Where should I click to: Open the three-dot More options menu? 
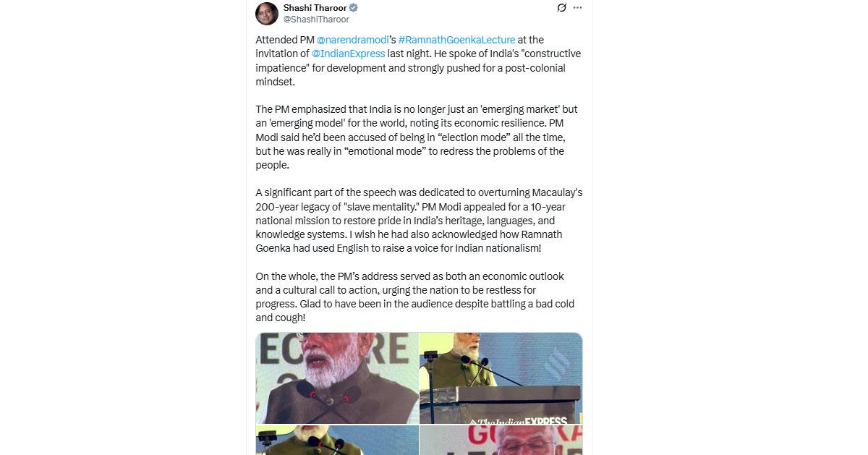coord(577,8)
